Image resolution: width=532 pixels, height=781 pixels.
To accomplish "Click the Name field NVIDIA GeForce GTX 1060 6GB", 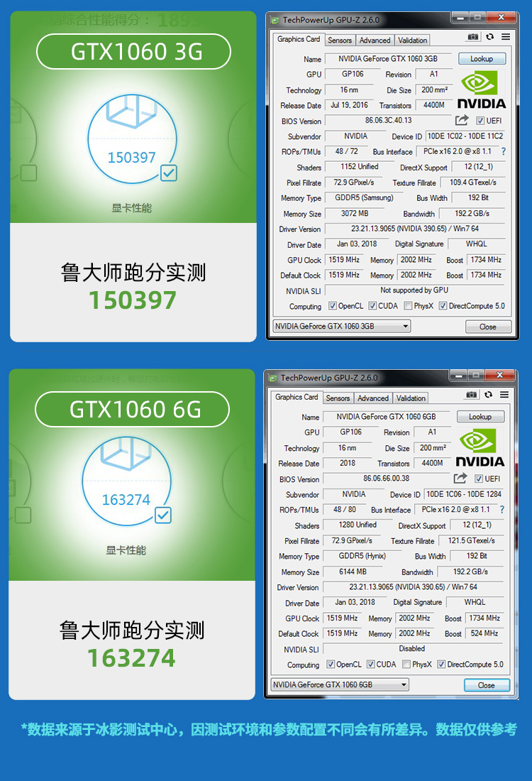I will 386,417.
